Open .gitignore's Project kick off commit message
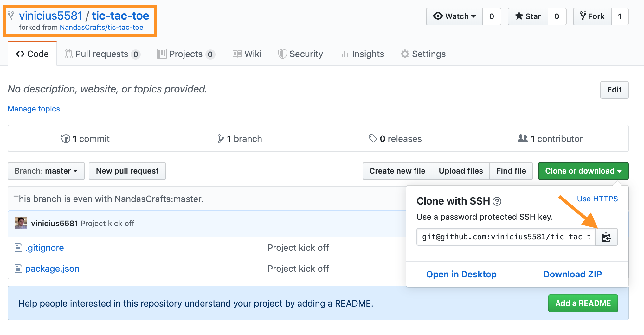The height and width of the screenshot is (335, 644). click(x=298, y=248)
